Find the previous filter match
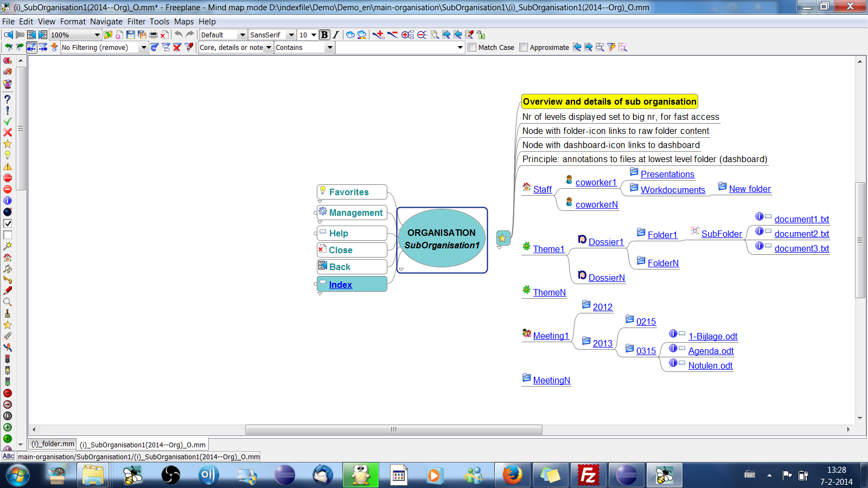This screenshot has width=868, height=488. click(576, 47)
